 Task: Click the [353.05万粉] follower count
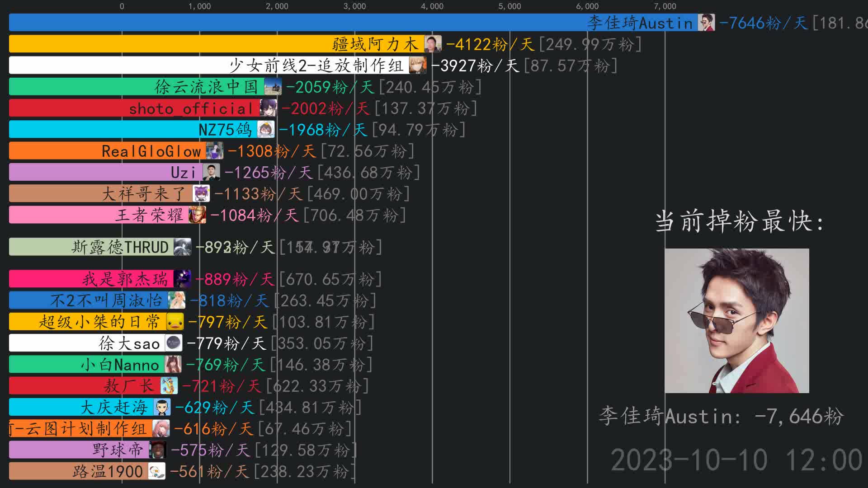322,343
